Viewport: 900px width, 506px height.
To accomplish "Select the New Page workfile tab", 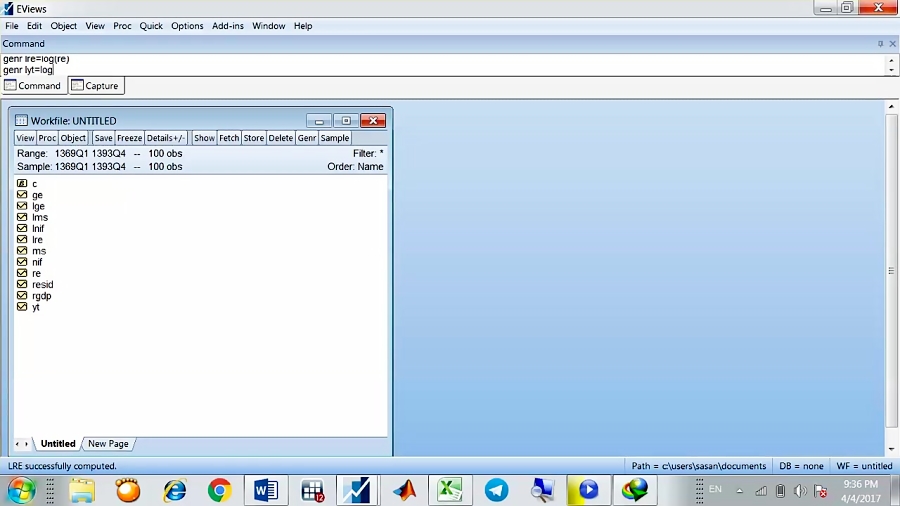I will (x=108, y=443).
